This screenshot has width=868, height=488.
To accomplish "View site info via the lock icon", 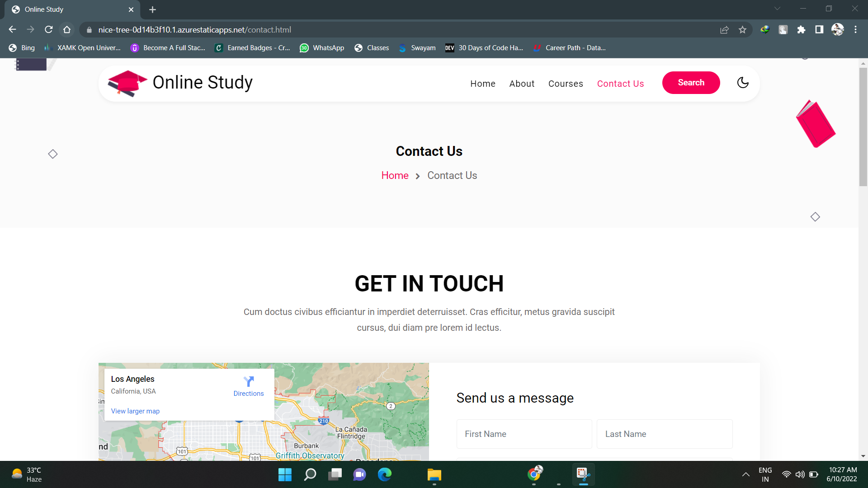I will (89, 30).
